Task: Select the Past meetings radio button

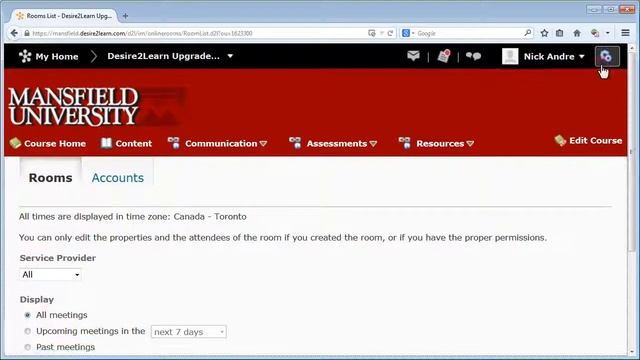Action: click(27, 347)
